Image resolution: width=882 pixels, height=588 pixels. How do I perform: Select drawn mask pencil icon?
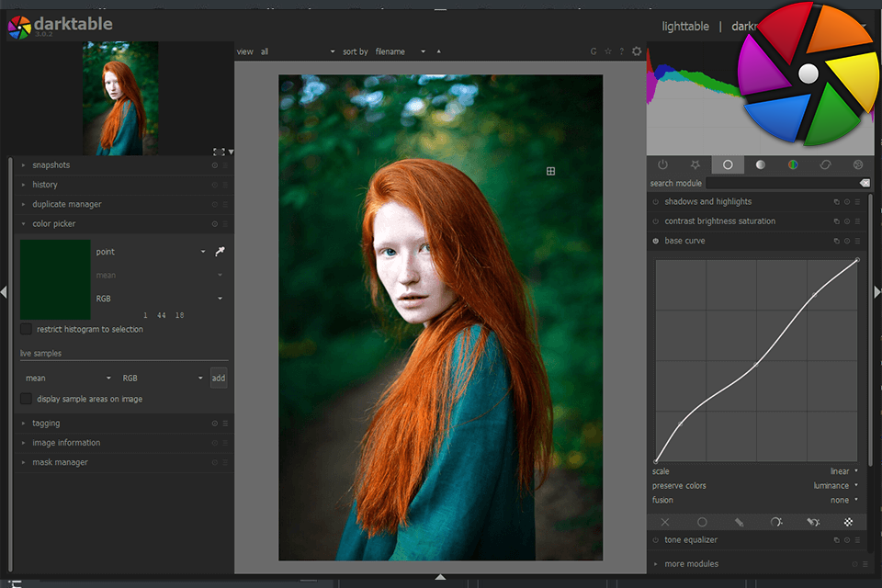(739, 522)
